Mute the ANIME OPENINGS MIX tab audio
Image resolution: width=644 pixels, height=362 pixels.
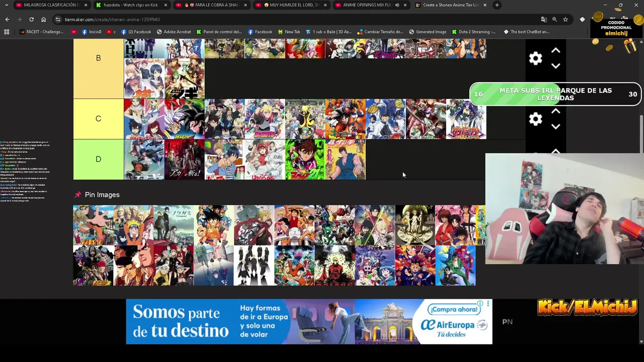tap(397, 5)
